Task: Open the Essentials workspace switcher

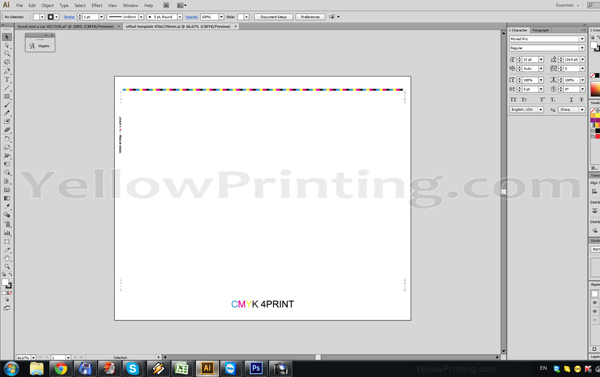Action: pos(567,5)
